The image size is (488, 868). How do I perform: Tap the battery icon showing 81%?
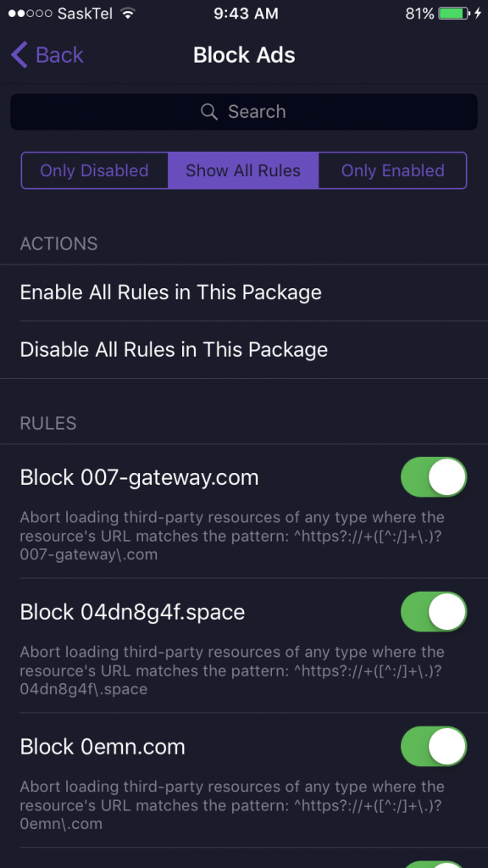click(453, 14)
